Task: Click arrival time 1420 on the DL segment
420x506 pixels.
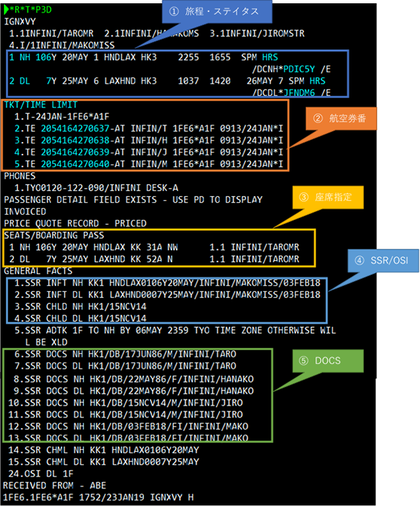Action: point(220,81)
